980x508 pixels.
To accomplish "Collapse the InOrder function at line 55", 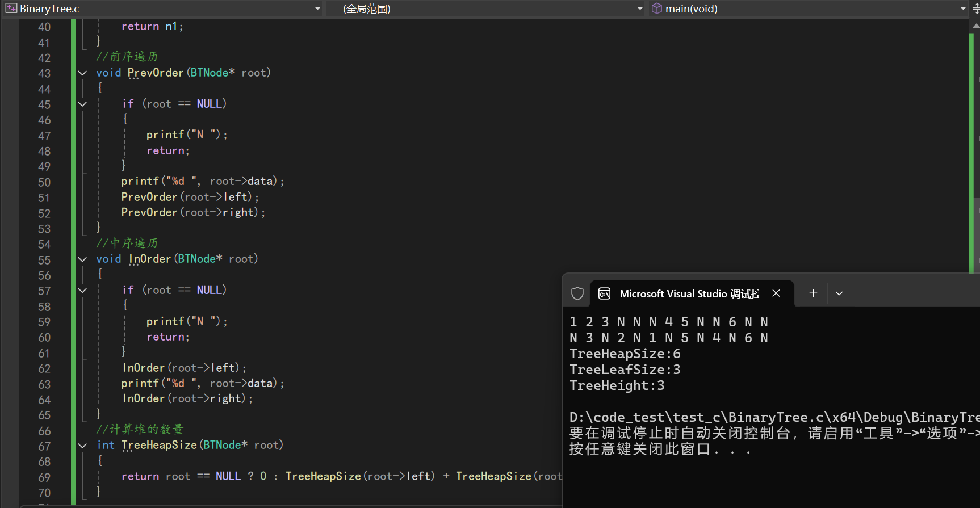I will click(82, 259).
